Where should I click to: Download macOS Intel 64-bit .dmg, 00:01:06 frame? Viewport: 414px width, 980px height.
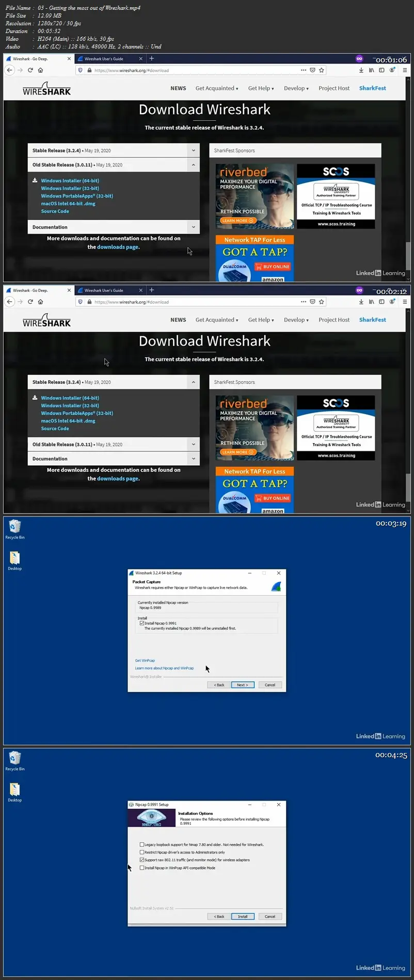click(68, 204)
